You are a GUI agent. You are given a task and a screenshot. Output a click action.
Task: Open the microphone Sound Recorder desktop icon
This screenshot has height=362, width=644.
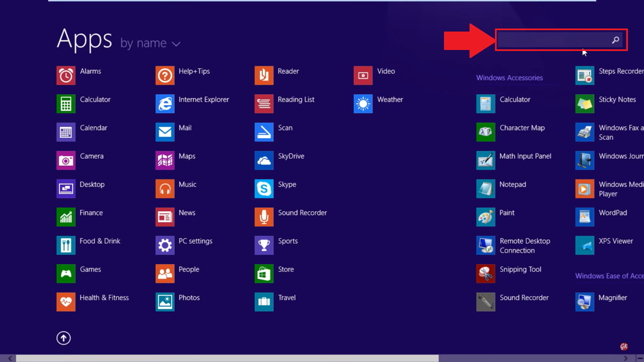point(486,302)
